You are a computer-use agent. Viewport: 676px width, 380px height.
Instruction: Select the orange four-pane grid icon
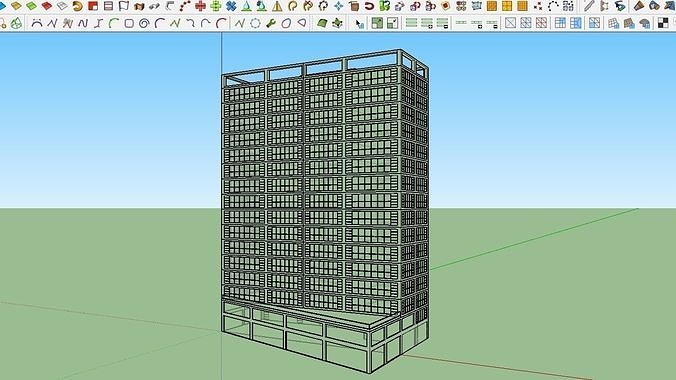pos(507,6)
